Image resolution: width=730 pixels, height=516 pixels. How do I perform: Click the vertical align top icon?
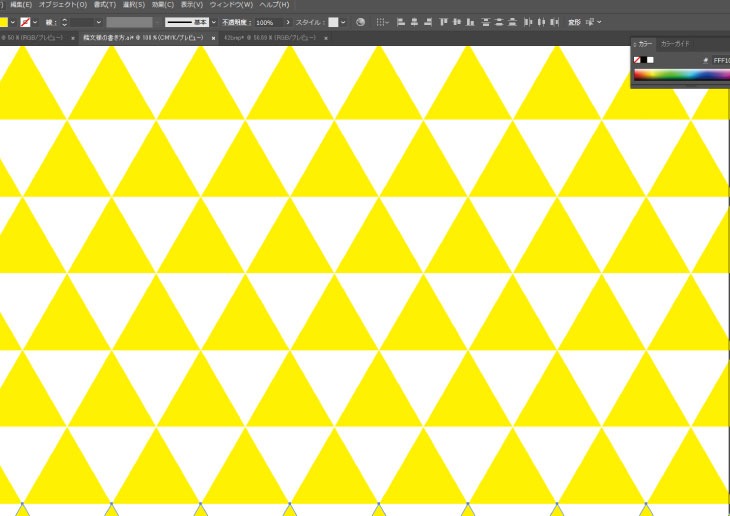(444, 22)
